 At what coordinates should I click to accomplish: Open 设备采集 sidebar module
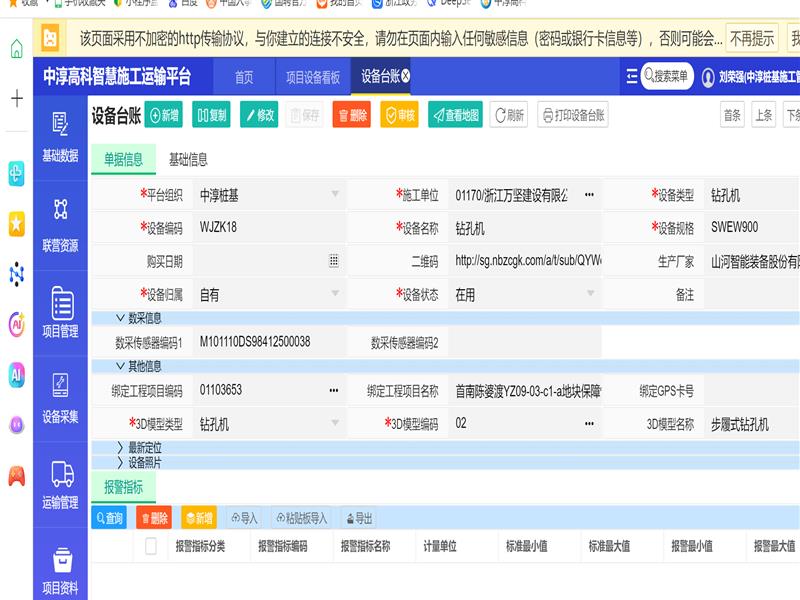60,397
